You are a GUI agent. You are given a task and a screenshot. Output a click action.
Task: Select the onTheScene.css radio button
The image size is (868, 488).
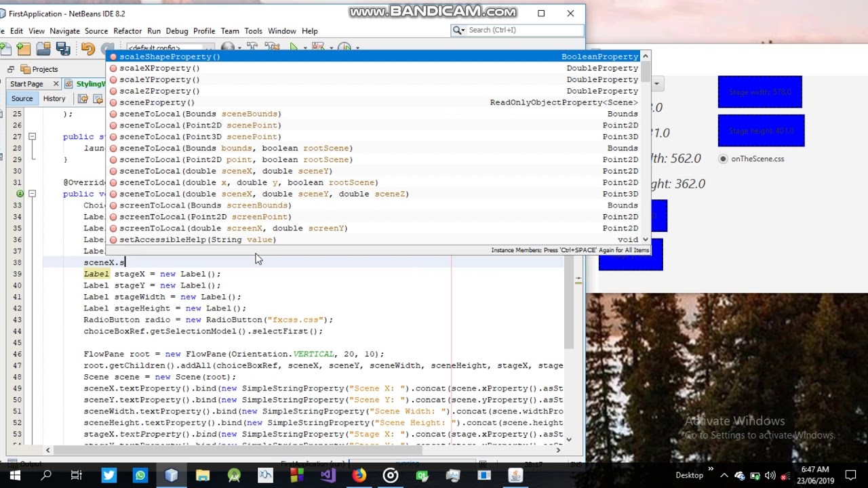pos(723,159)
